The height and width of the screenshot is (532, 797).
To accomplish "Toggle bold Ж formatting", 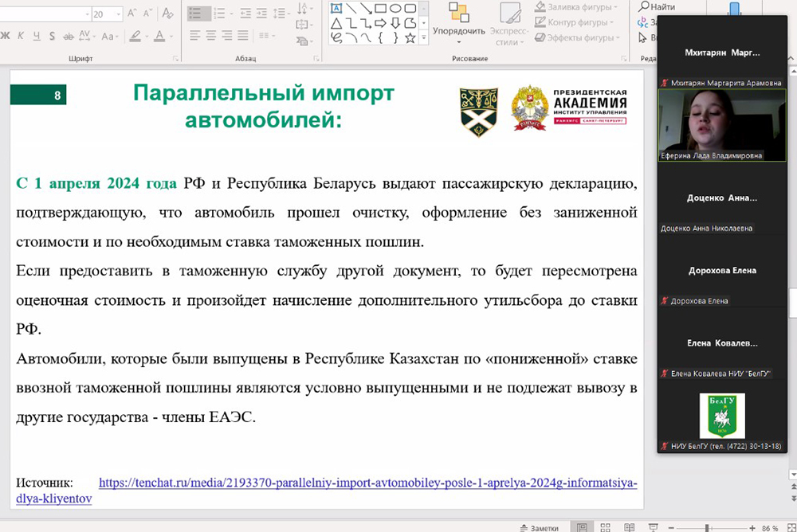I will point(6,36).
